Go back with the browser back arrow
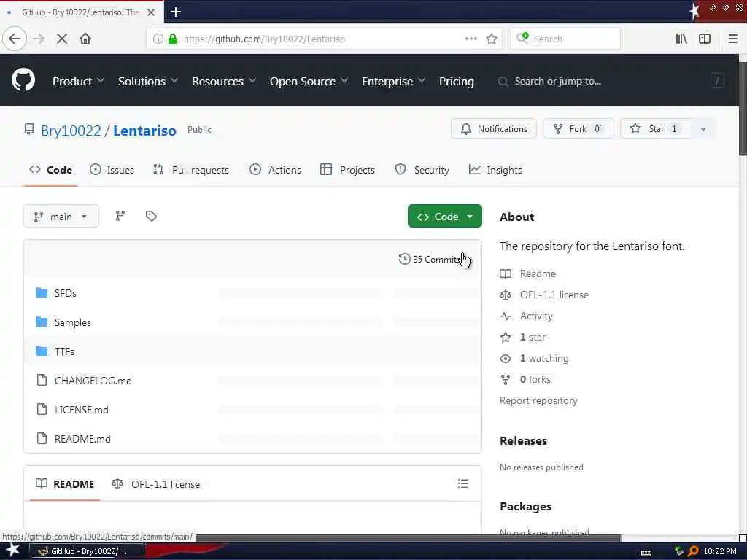This screenshot has width=747, height=560. coord(15,39)
